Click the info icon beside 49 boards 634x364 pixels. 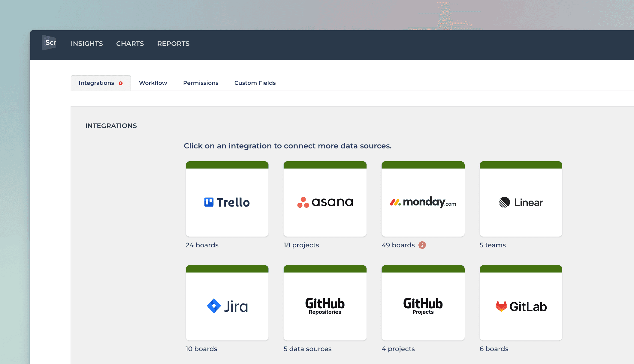pyautogui.click(x=422, y=245)
